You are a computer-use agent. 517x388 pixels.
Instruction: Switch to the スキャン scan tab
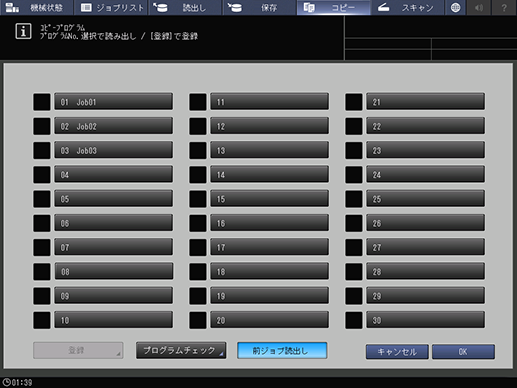[408, 7]
